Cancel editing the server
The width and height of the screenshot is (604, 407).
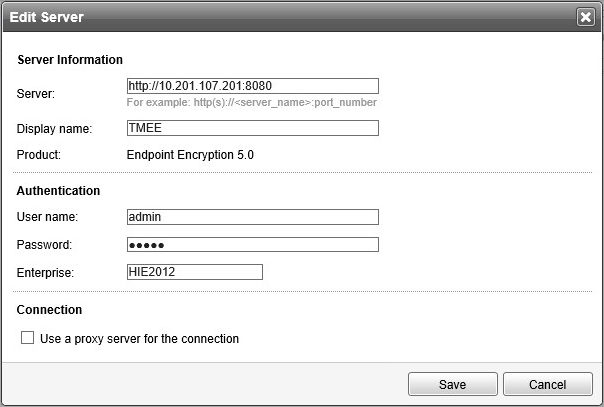[x=548, y=384]
